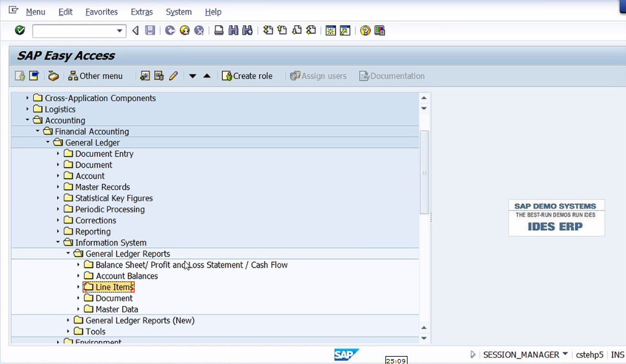
Task: Click the Create New Session icon
Action: pyautogui.click(x=331, y=30)
